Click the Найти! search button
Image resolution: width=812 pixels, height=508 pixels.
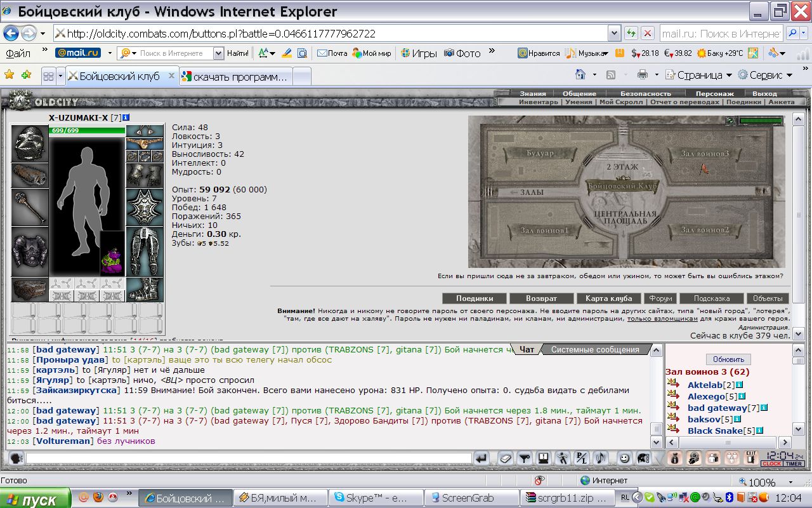237,53
